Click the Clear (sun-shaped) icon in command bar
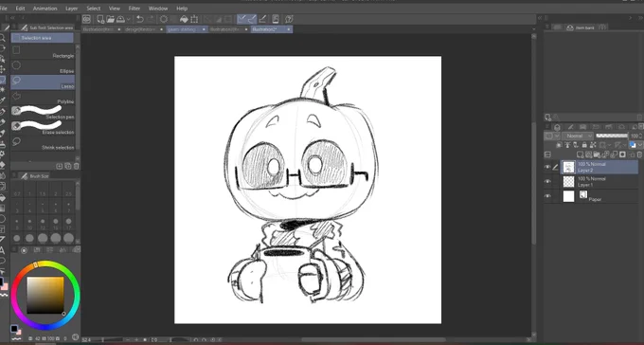 (x=164, y=19)
